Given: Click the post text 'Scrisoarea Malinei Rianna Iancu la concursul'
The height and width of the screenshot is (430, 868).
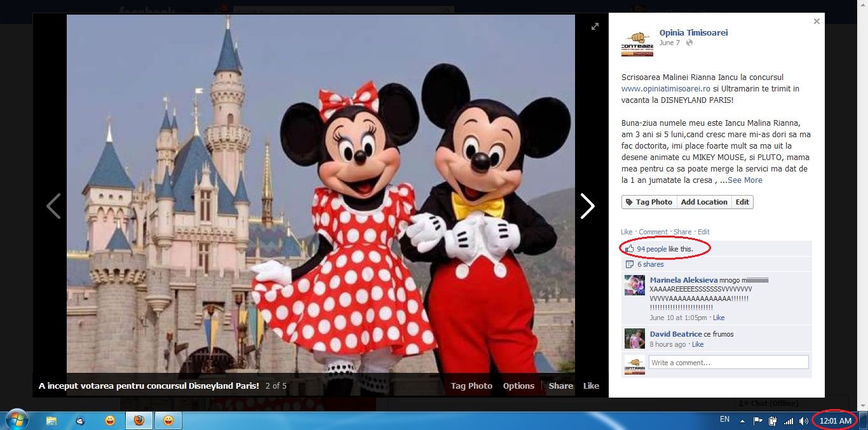Looking at the screenshot, I should tap(702, 77).
